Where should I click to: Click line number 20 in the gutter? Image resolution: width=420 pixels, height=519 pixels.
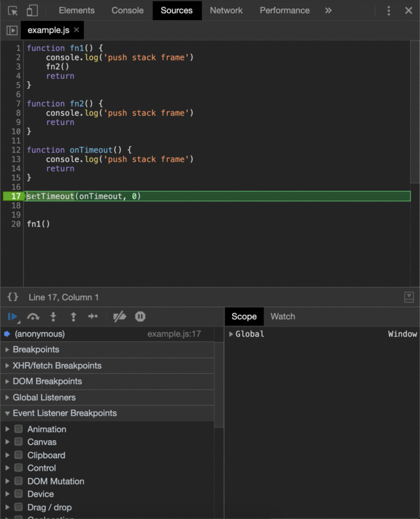(x=16, y=224)
